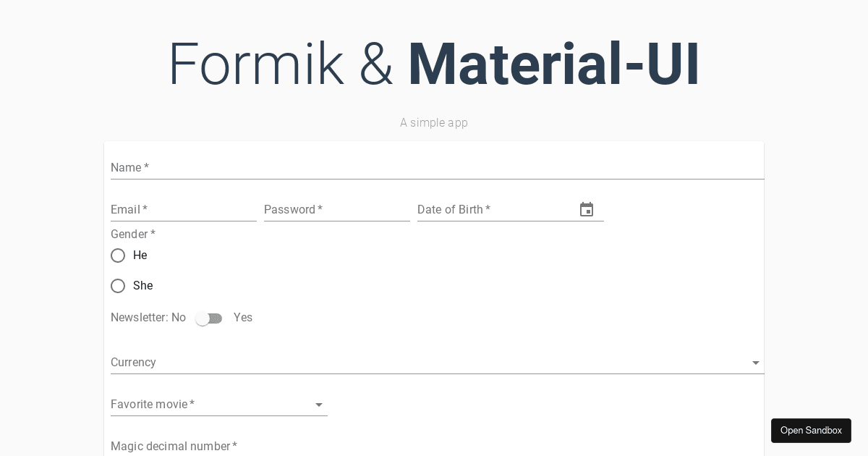868x456 pixels.
Task: Select the 'She' radio button
Action: tap(118, 286)
